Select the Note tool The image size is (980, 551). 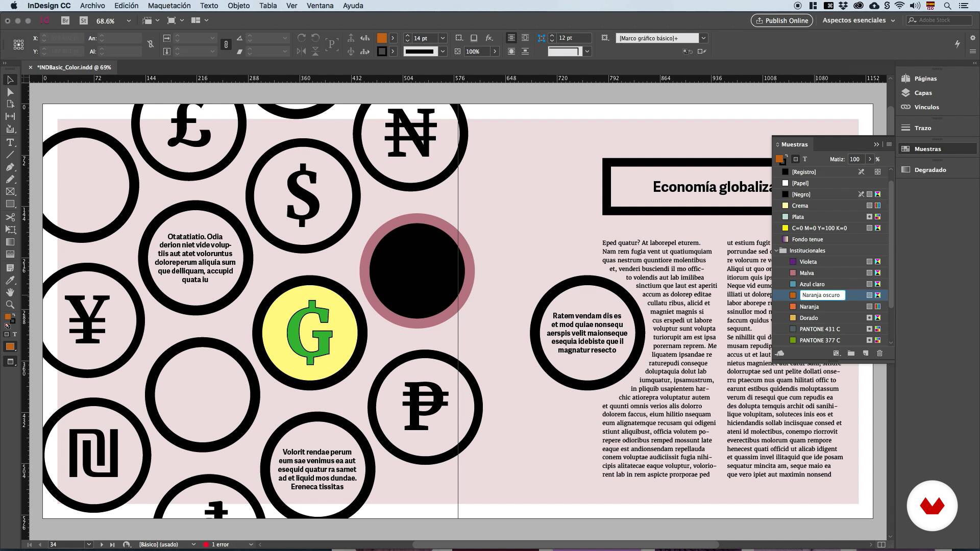(10, 268)
